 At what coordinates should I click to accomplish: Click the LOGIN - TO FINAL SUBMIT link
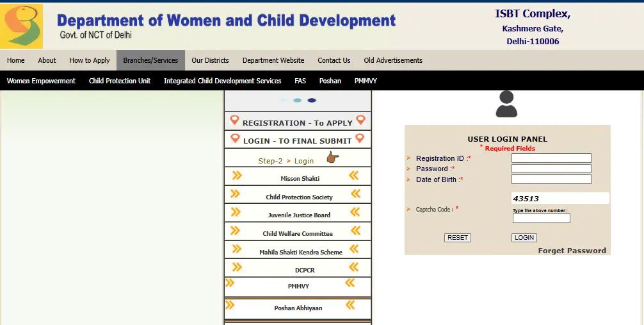point(298,140)
